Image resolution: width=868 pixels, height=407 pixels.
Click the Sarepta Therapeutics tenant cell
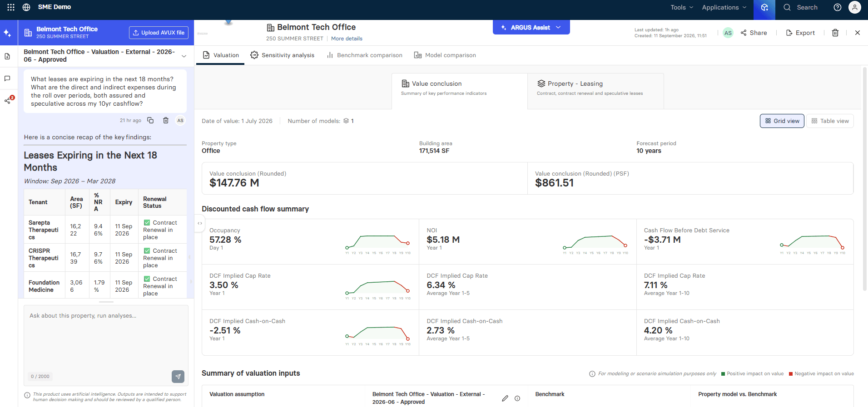click(44, 230)
